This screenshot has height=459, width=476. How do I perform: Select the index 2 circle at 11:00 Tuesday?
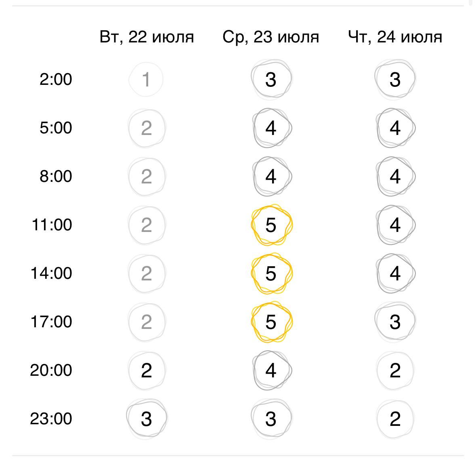(x=147, y=225)
